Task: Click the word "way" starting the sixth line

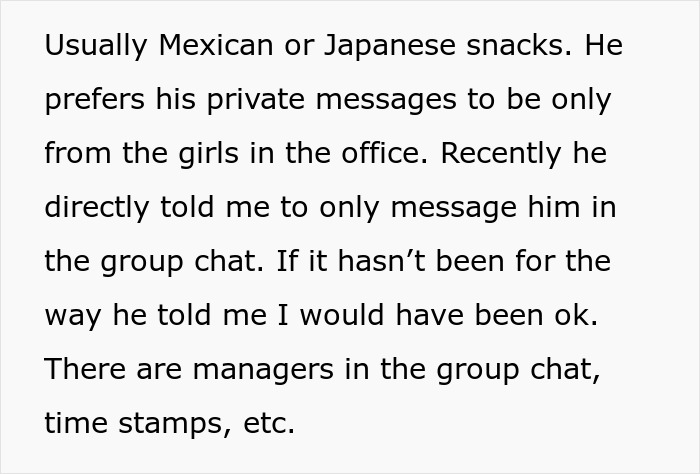Action: (67, 316)
